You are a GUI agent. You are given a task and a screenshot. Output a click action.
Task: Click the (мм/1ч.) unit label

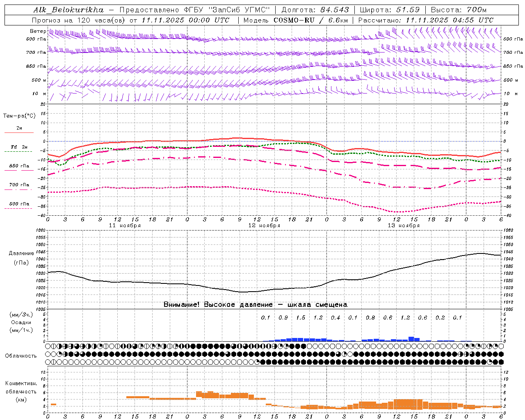[21, 330]
